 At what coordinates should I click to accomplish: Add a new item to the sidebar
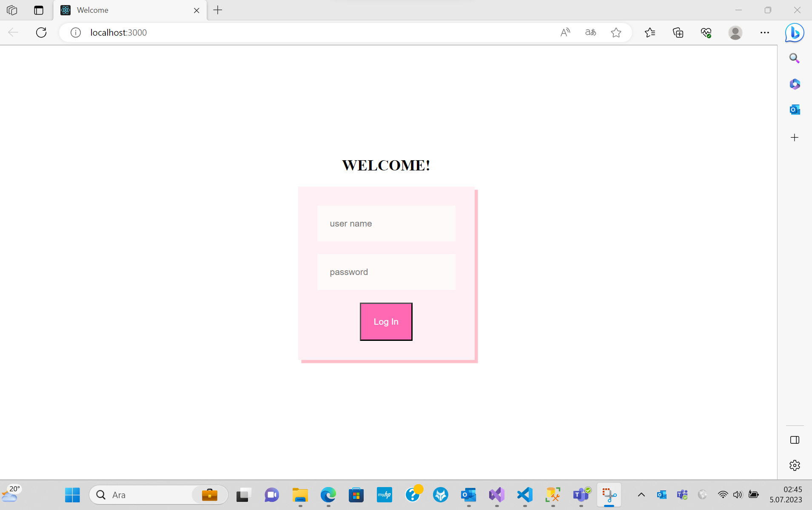(794, 137)
